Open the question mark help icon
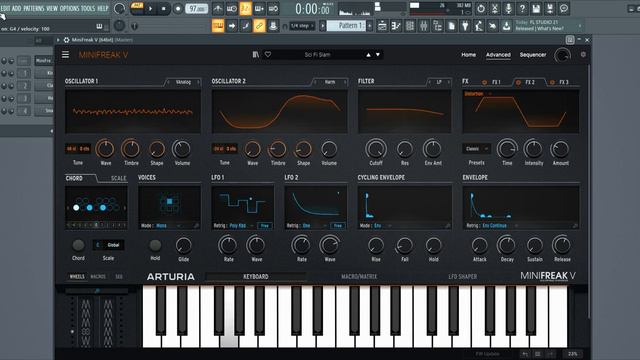 click(x=522, y=8)
